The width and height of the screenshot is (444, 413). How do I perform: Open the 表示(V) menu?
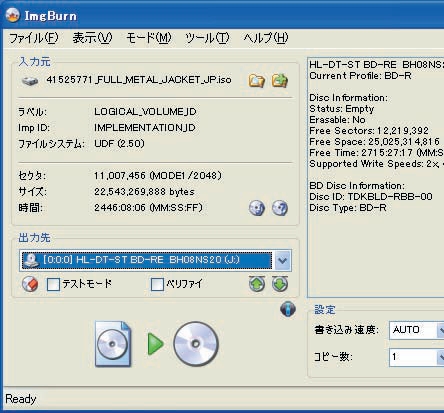pyautogui.click(x=92, y=38)
